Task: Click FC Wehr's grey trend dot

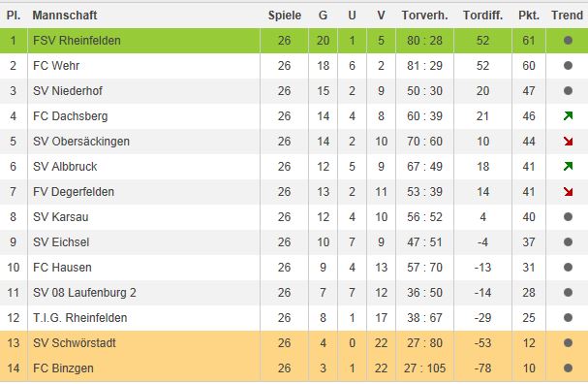Action: [x=568, y=66]
